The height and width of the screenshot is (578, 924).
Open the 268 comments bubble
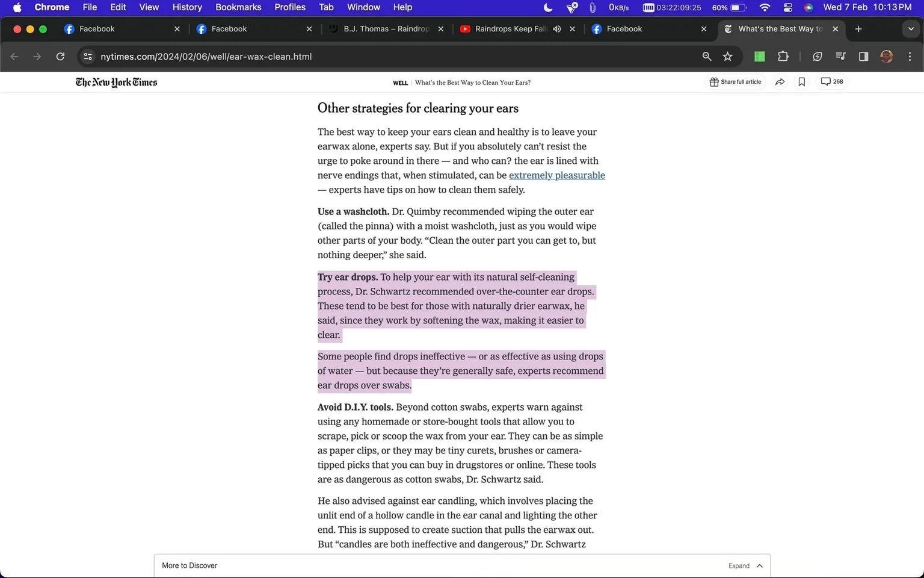(x=832, y=82)
